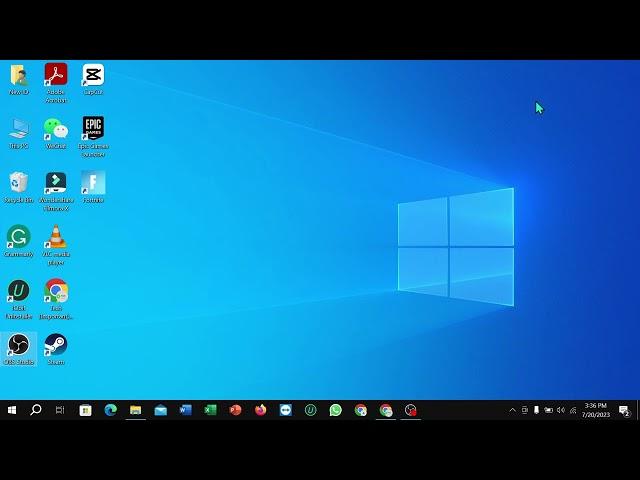
Task: Launch Word from the taskbar
Action: pyautogui.click(x=185, y=410)
